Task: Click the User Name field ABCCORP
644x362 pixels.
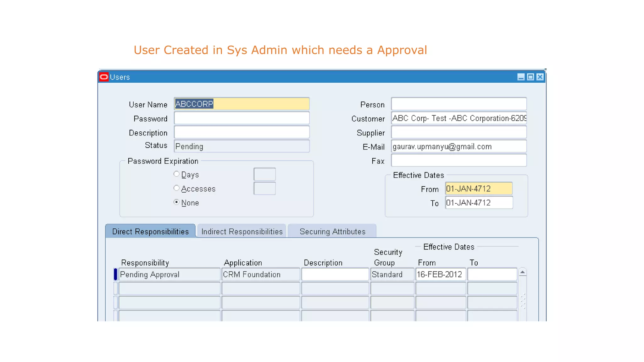Action: pyautogui.click(x=241, y=104)
